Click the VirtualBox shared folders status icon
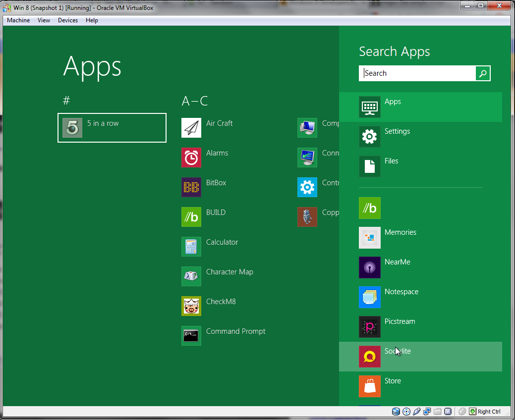The width and height of the screenshot is (515, 420). 438,412
